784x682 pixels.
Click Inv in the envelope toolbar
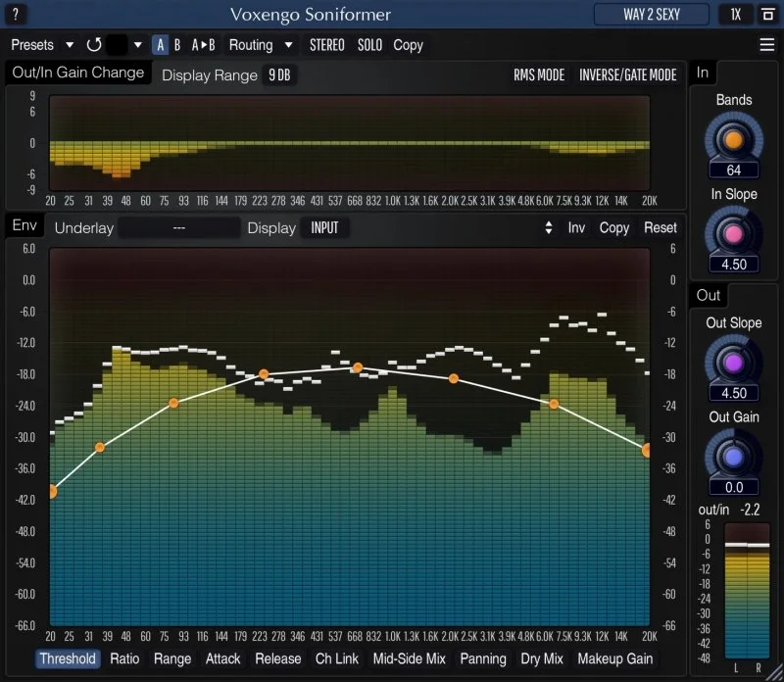point(576,227)
